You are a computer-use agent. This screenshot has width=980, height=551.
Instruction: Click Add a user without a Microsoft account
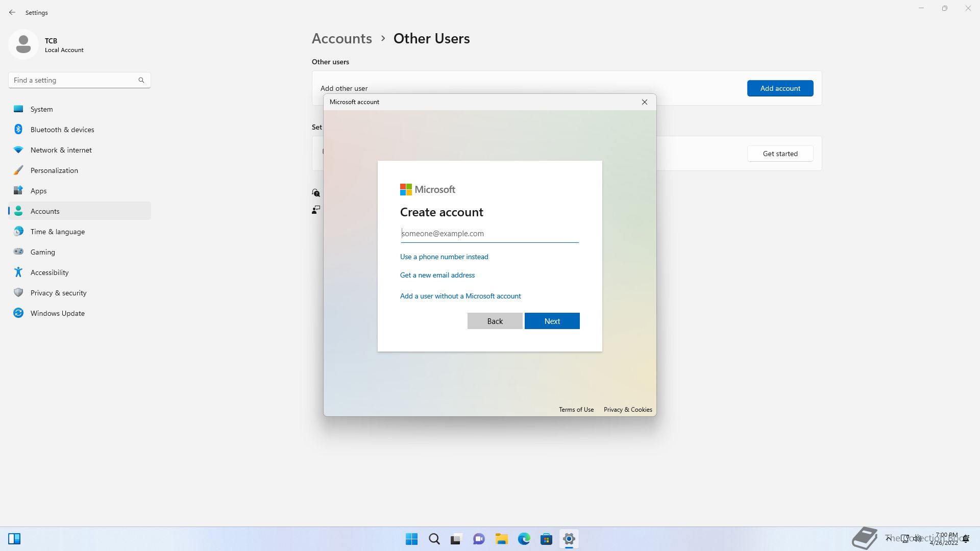460,296
